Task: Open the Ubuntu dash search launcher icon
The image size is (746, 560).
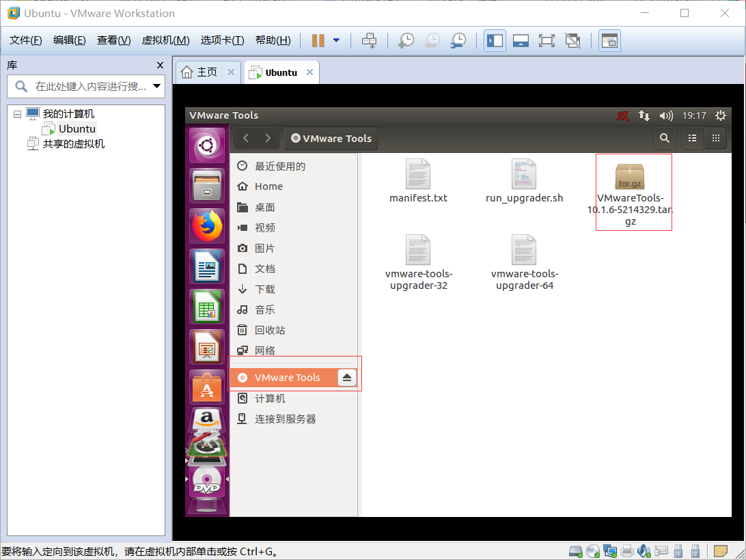Action: pos(207,145)
